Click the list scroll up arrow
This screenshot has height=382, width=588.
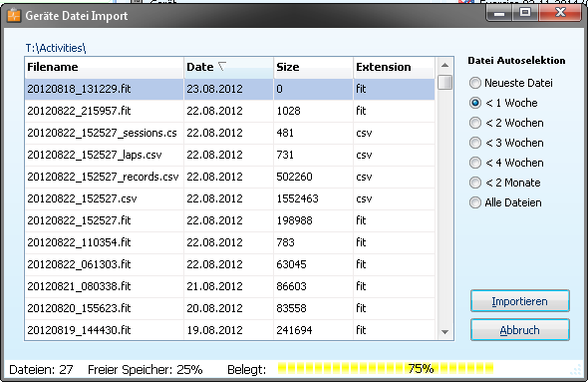[x=444, y=65]
